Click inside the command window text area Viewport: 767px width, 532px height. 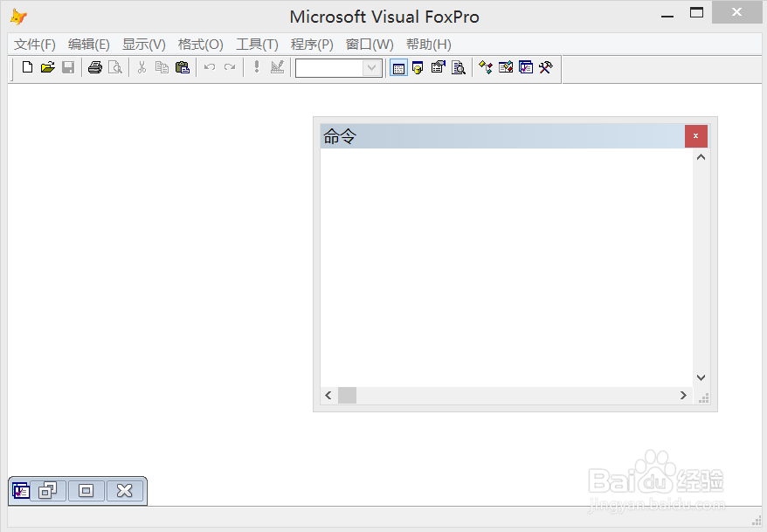coord(507,267)
